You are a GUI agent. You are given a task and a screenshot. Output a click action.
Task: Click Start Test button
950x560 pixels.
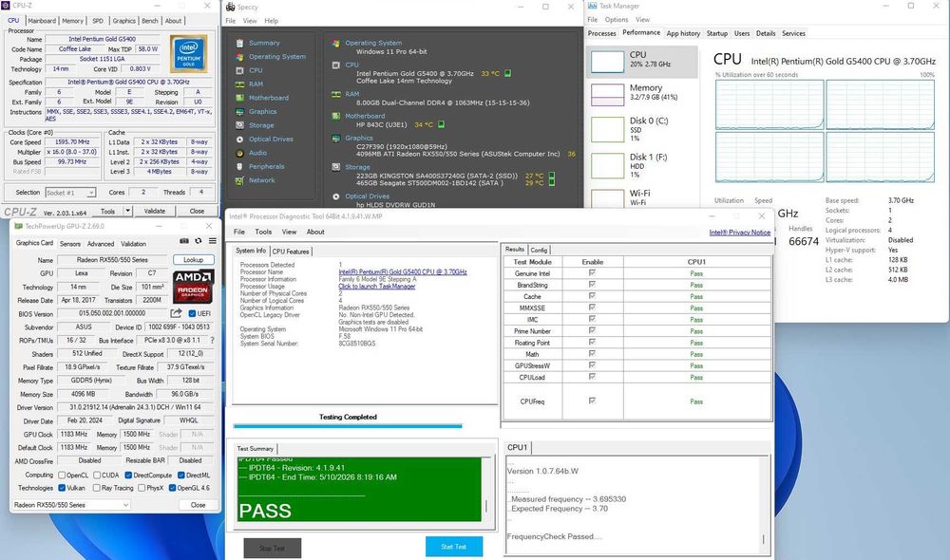(454, 547)
